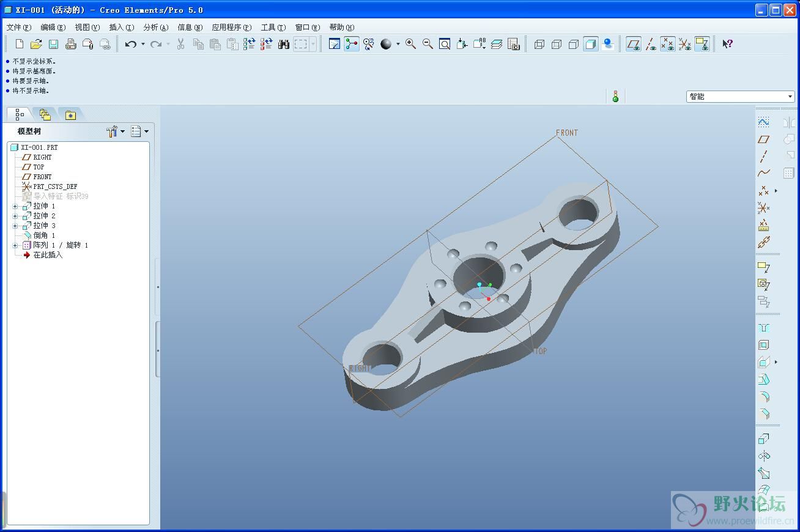800x532 pixels.
Task: Click the Zoom Out magnifier icon
Action: coord(428,44)
